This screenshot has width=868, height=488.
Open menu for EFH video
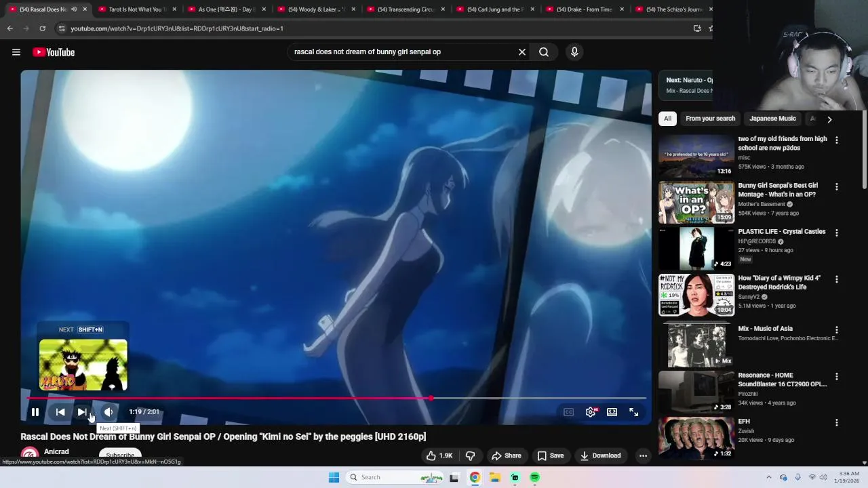pyautogui.click(x=836, y=422)
